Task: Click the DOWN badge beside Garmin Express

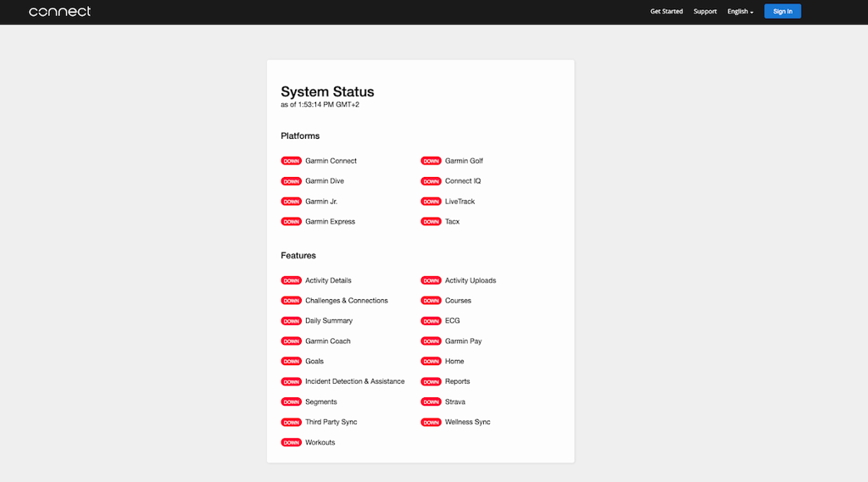Action: click(292, 221)
